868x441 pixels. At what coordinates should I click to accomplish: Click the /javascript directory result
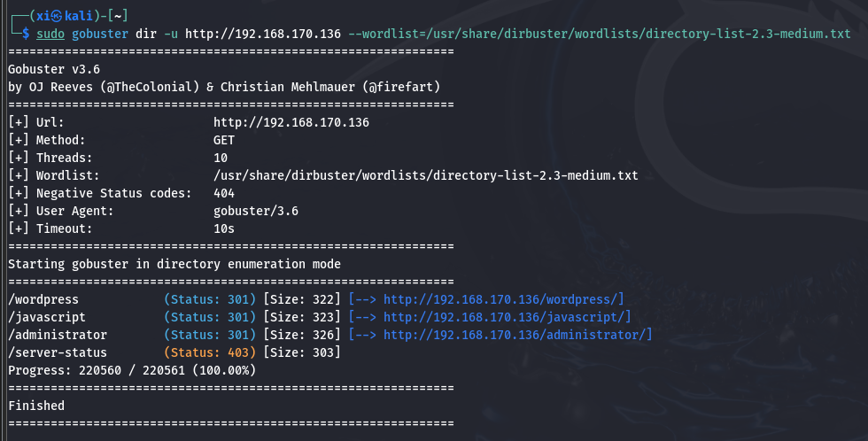click(47, 317)
